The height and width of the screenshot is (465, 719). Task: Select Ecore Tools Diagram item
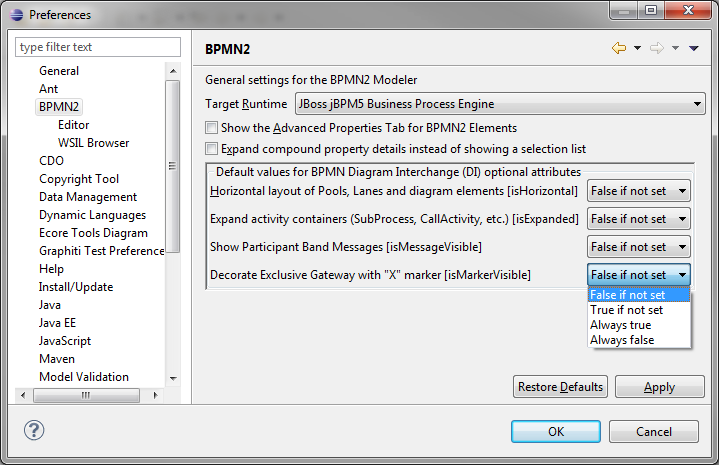click(94, 233)
